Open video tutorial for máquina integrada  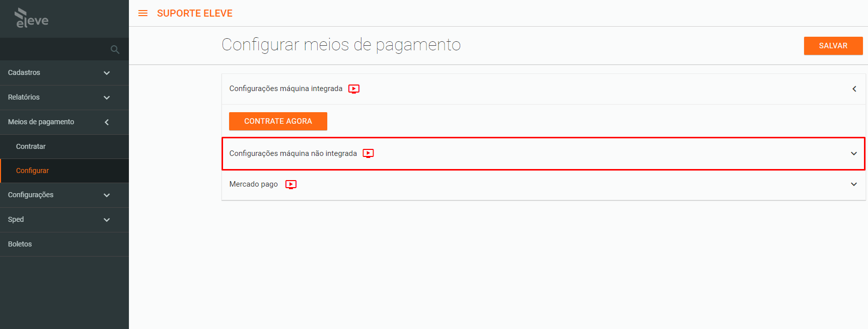coord(354,89)
